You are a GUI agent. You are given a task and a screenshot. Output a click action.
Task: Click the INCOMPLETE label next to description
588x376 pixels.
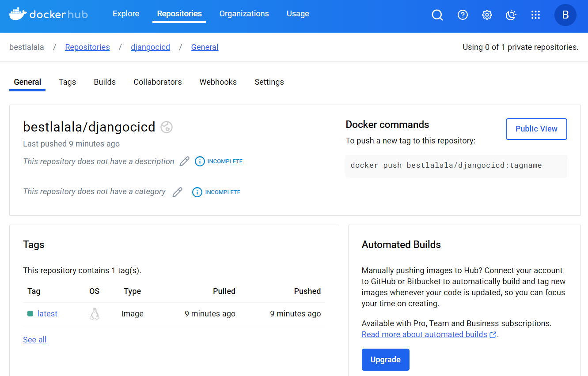[x=225, y=162]
